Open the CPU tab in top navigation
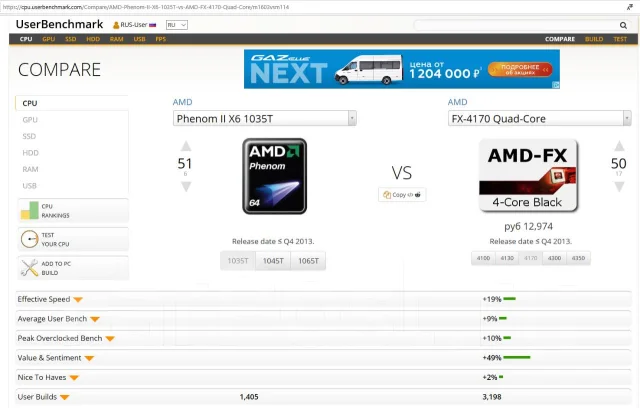Screen dimensions: 640x408 [26, 39]
